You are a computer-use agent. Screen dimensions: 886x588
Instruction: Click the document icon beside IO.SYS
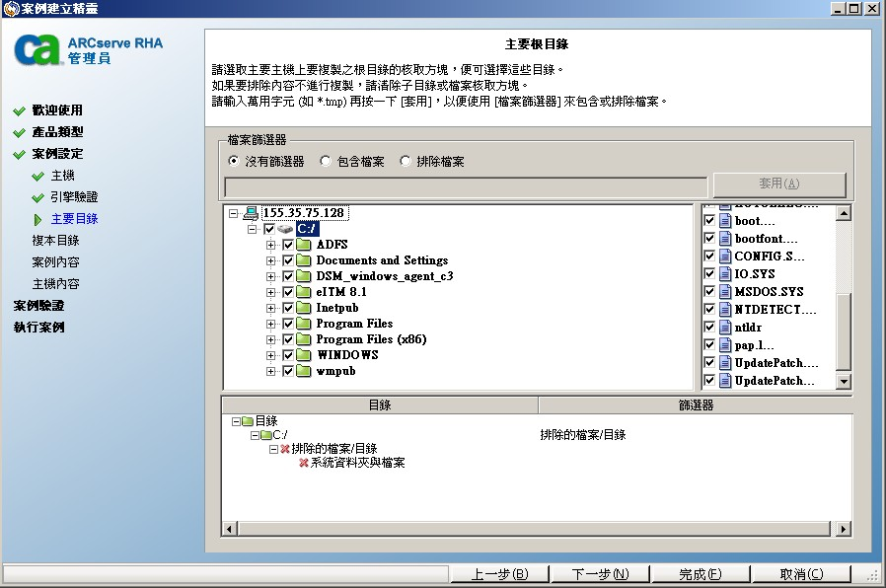click(725, 273)
